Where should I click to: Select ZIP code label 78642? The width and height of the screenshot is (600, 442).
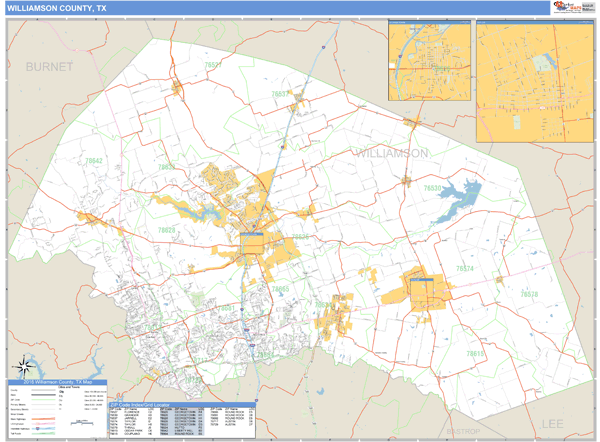[x=94, y=161]
